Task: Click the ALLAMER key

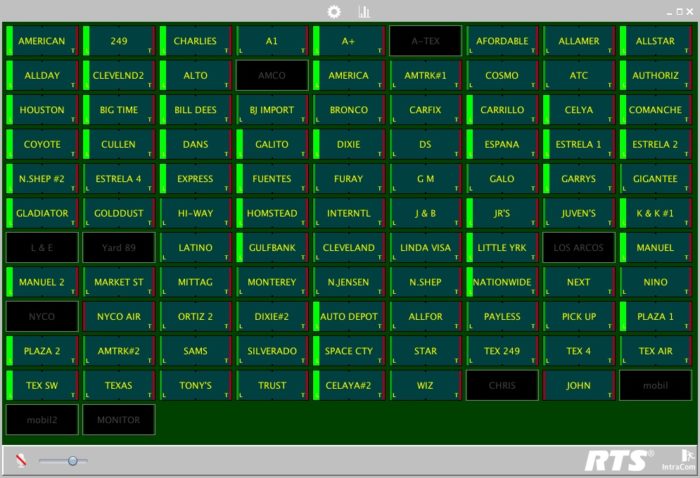Action: click(x=579, y=41)
